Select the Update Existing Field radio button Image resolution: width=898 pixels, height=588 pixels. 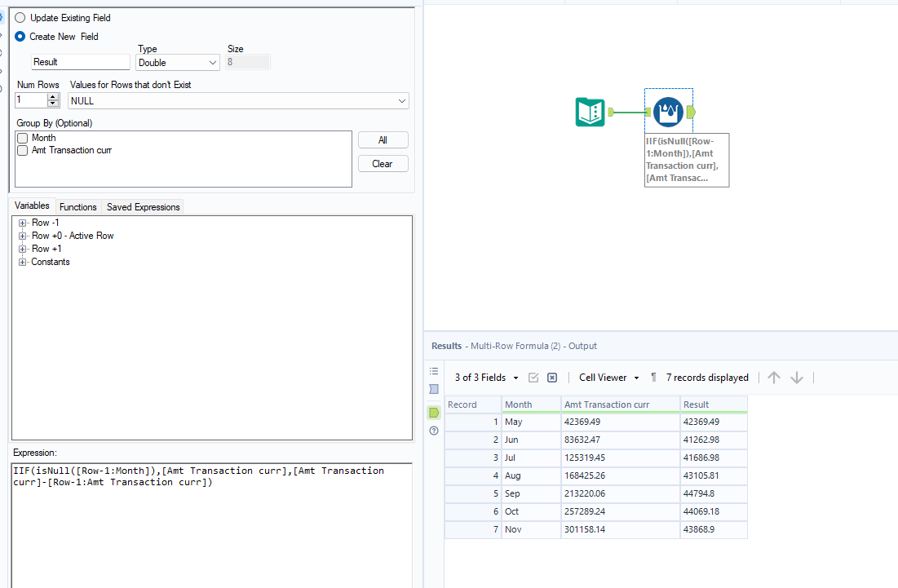20,17
